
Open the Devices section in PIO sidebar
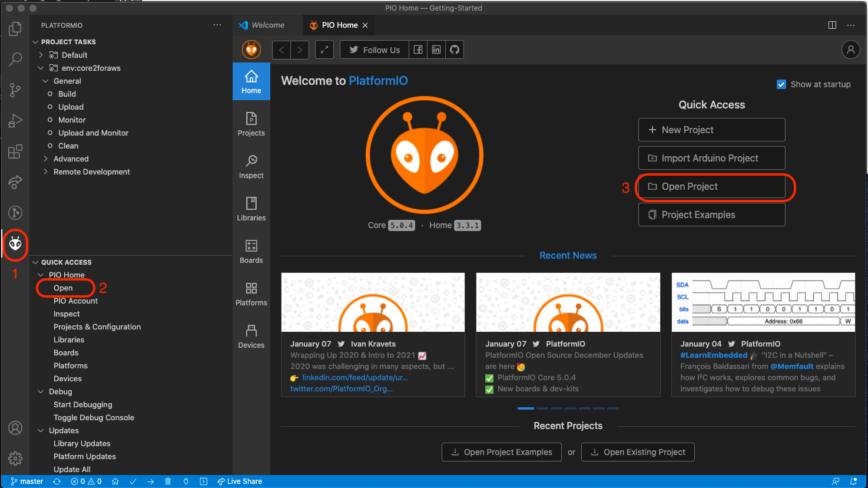tap(251, 336)
